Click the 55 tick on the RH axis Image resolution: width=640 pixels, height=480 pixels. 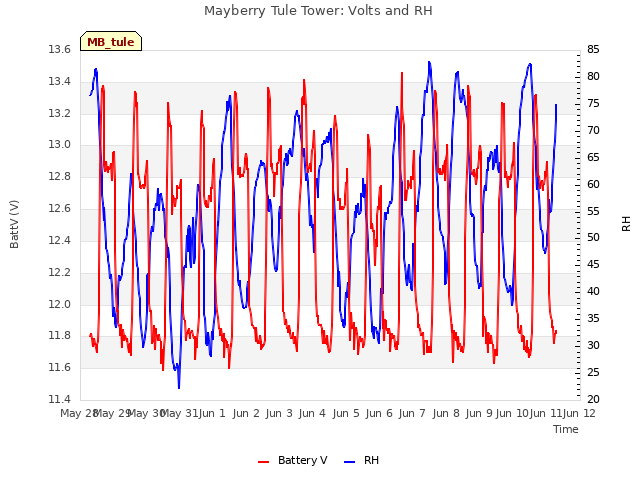[593, 211]
